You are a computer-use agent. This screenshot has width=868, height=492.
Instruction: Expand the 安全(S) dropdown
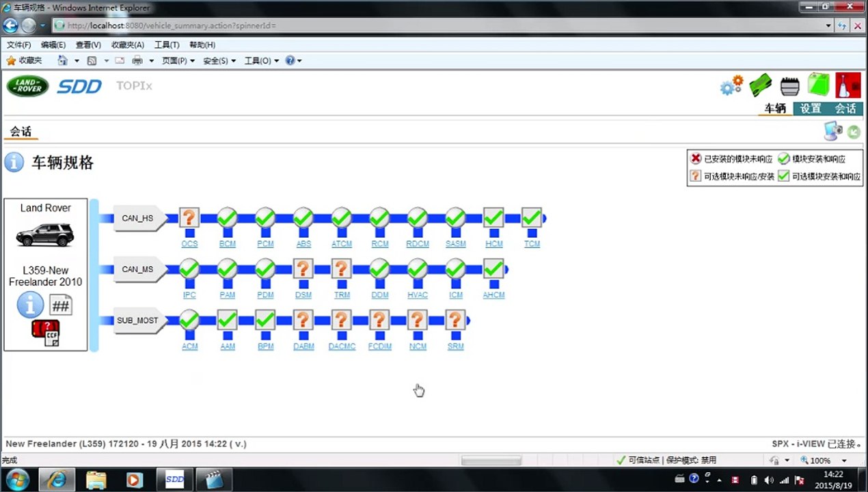coord(219,61)
